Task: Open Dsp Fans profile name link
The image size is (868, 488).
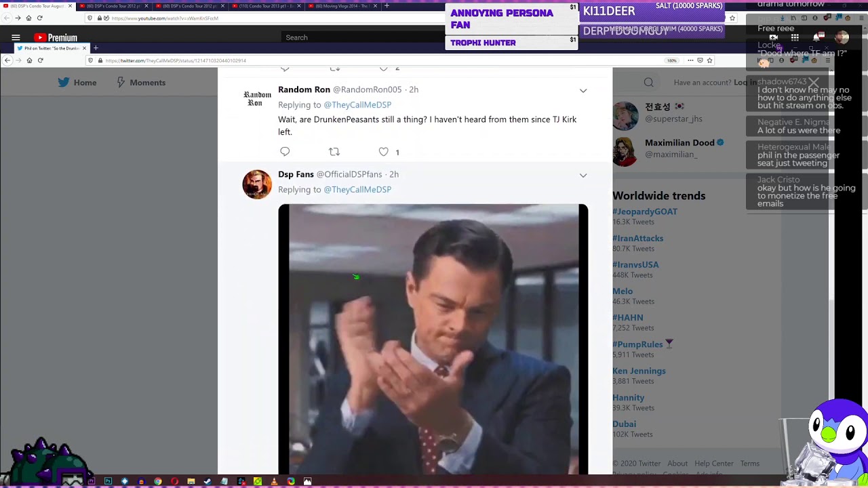Action: [296, 174]
